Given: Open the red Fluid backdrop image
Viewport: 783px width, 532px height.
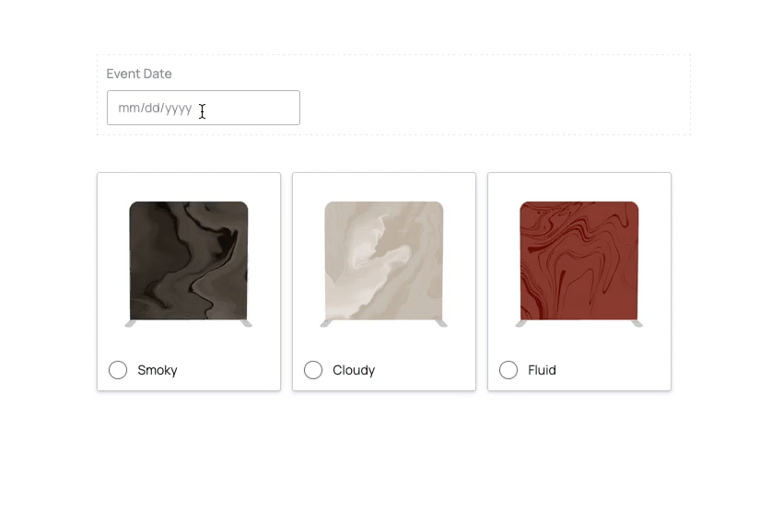Looking at the screenshot, I should click(579, 260).
